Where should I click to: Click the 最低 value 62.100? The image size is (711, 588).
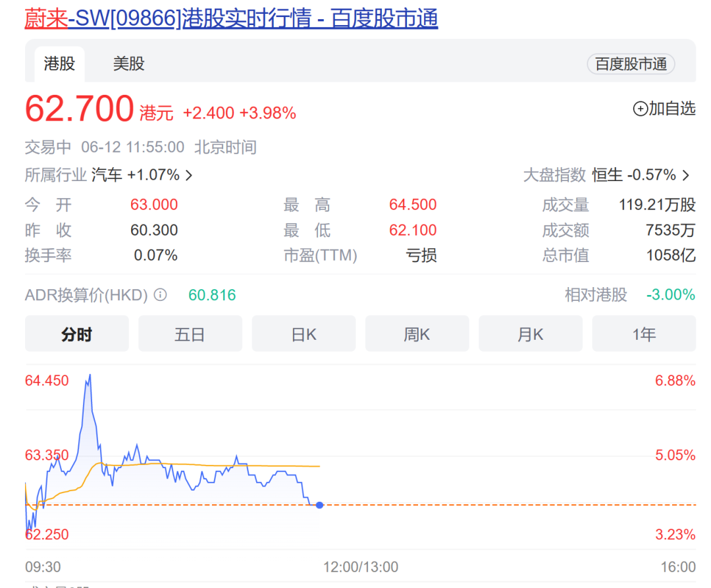[413, 230]
